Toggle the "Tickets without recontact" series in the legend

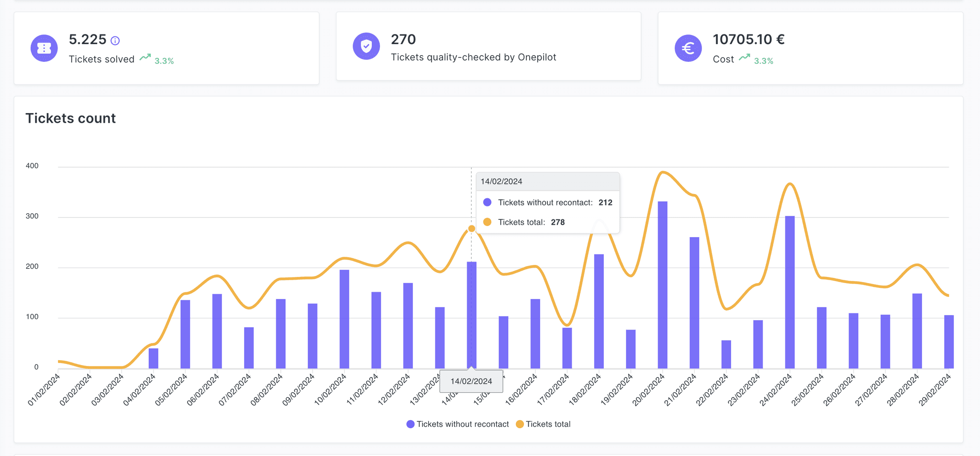(x=457, y=424)
